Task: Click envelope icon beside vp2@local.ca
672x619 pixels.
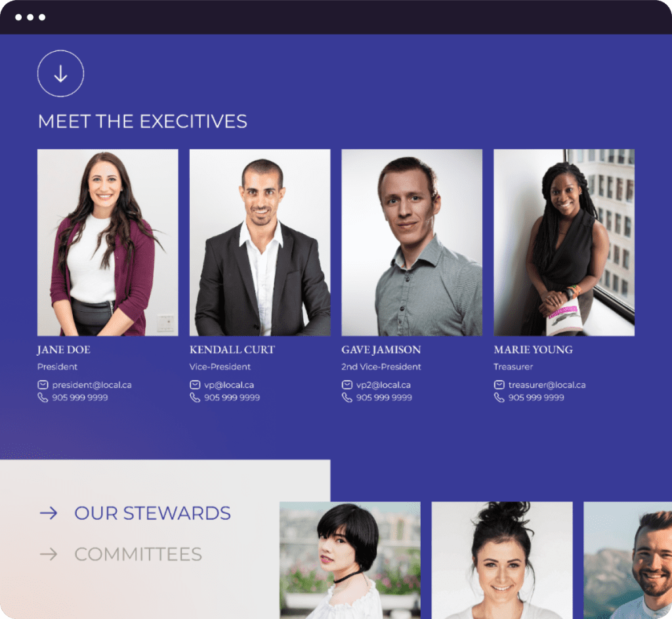Action: [347, 385]
